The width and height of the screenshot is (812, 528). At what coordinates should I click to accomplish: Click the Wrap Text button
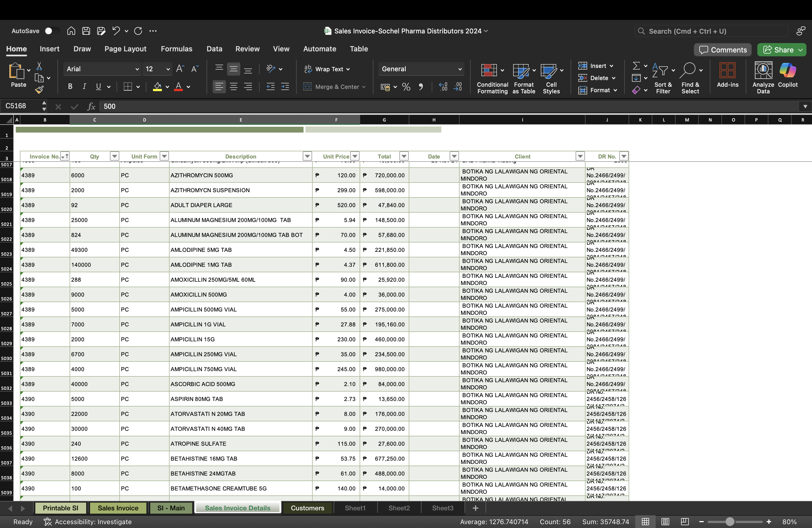[327, 69]
